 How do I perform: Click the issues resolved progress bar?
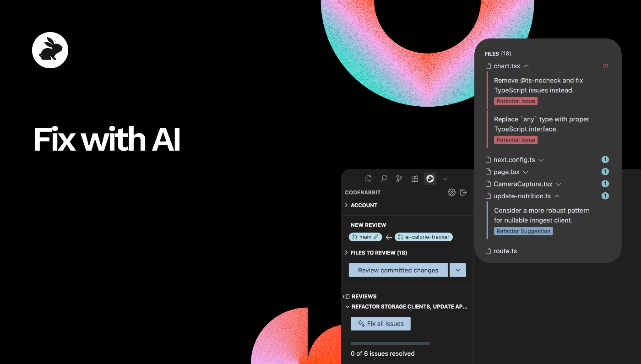pyautogui.click(x=391, y=343)
